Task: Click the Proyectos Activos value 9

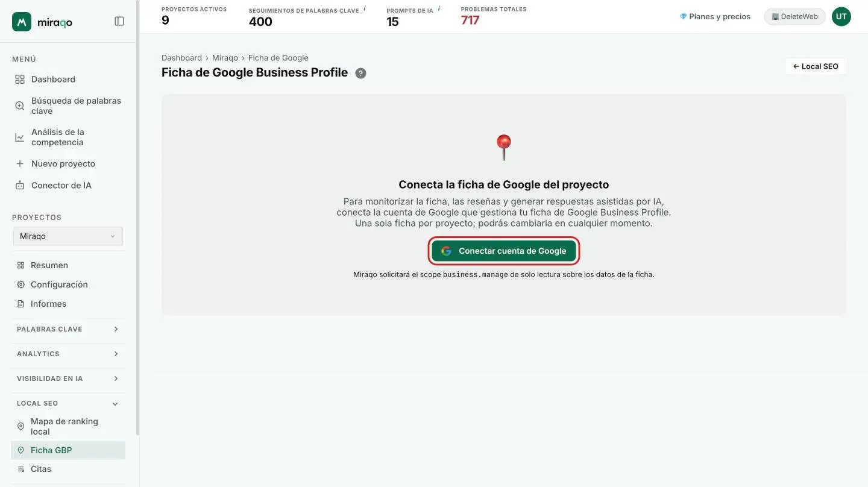Action: tap(165, 20)
